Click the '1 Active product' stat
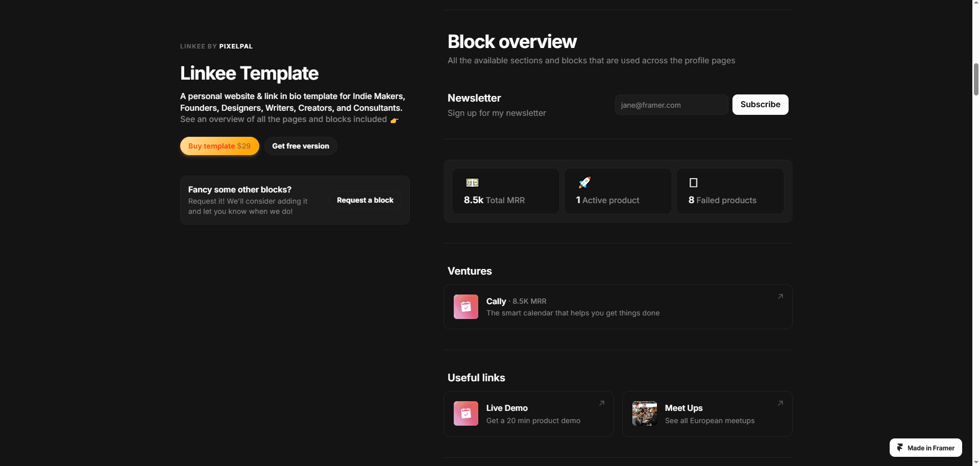 (x=607, y=200)
